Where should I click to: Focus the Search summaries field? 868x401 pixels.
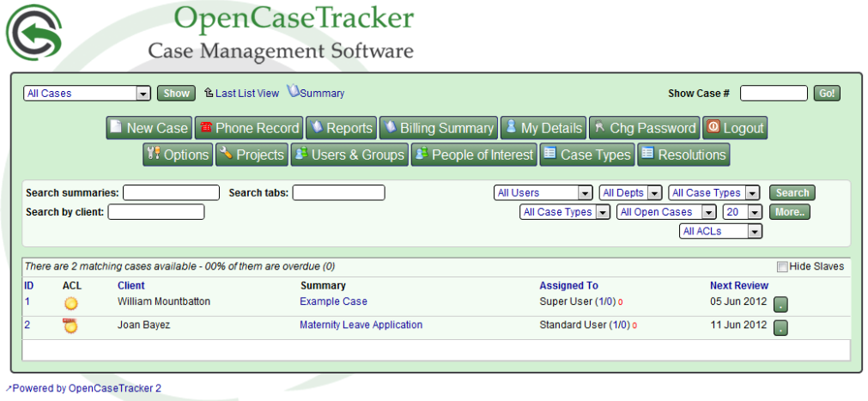[171, 192]
